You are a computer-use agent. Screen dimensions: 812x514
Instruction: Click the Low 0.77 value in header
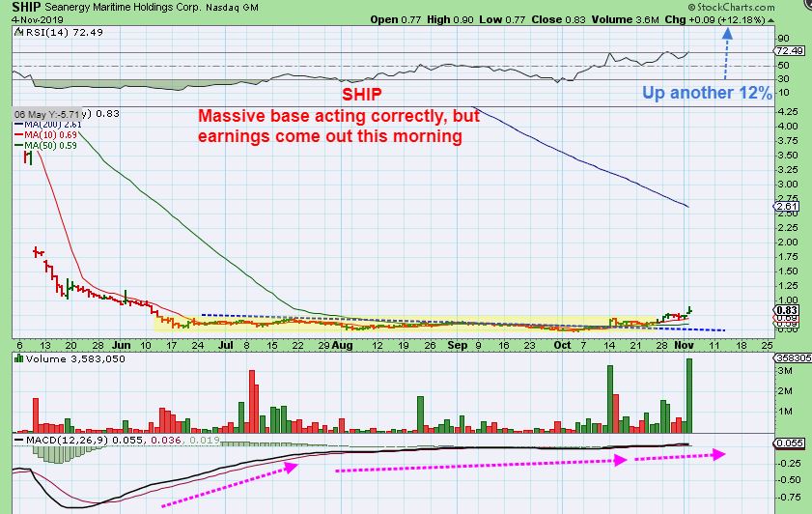coord(502,19)
